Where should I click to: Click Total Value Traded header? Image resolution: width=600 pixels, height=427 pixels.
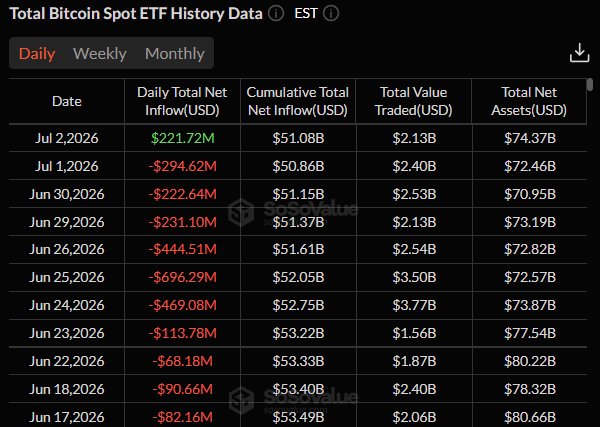point(413,101)
